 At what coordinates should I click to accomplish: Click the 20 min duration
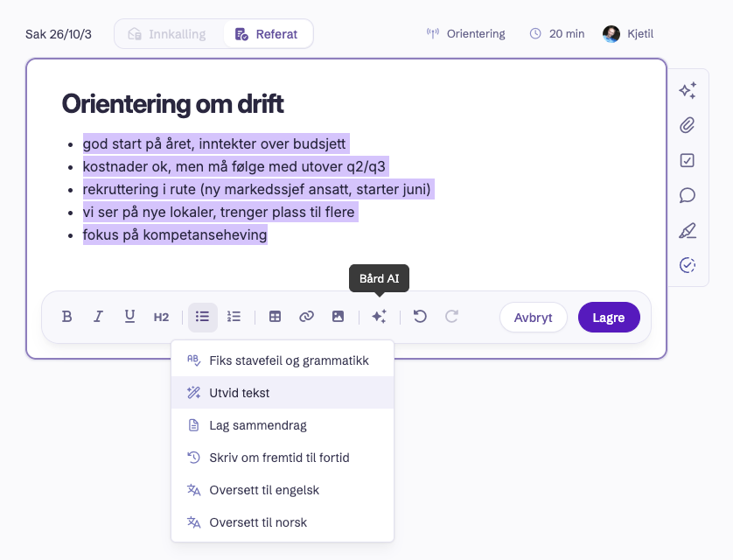coord(557,33)
